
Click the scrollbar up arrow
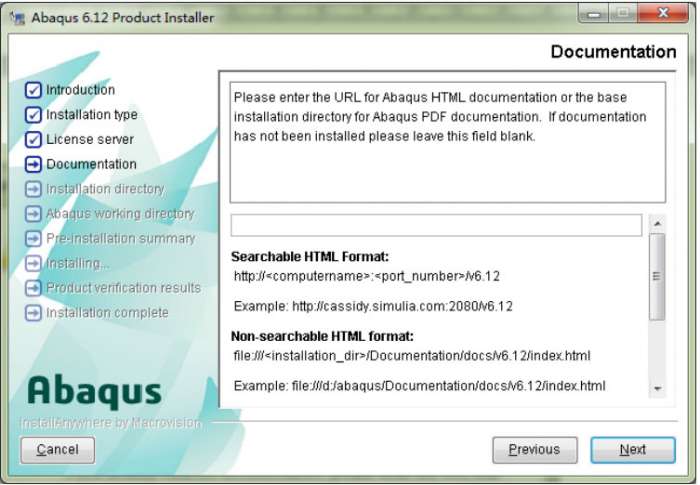657,223
